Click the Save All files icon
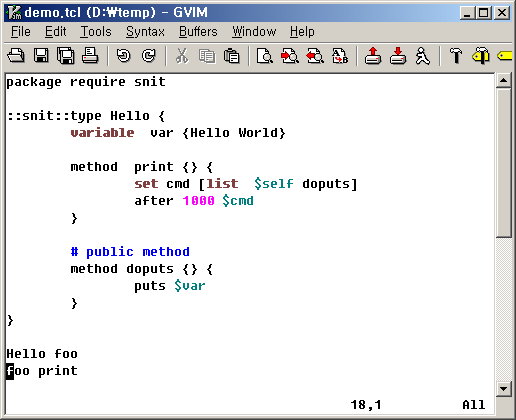 [x=66, y=55]
